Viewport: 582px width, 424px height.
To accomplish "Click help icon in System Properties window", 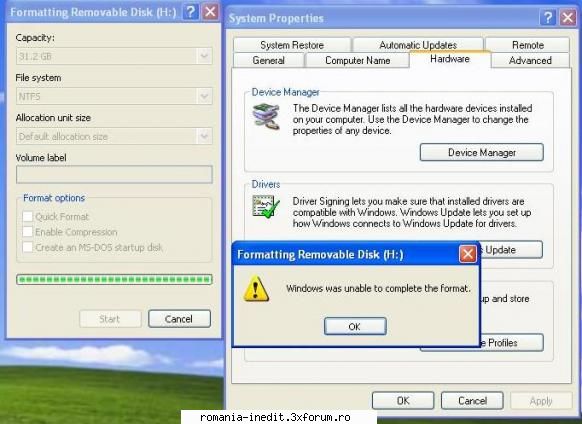I will [548, 18].
